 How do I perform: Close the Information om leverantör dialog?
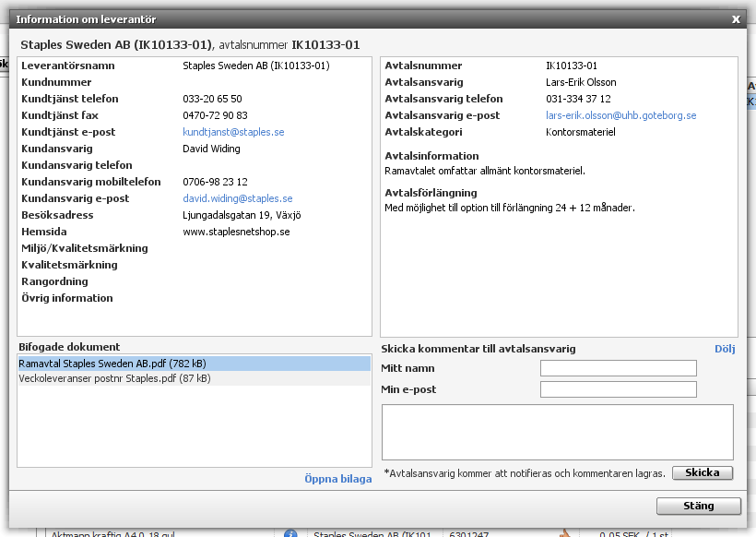tap(736, 19)
